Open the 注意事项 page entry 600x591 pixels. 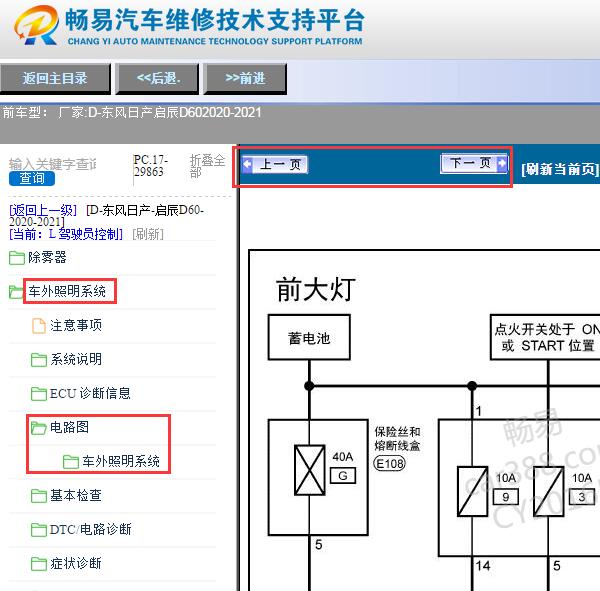[x=76, y=325]
